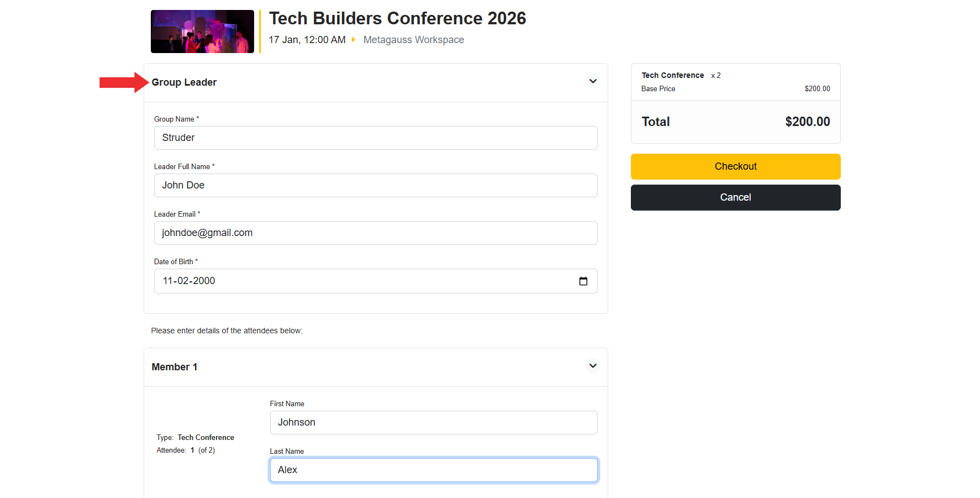Viewport: 980px width, 498px height.
Task: Click the small arrow icon beside event date
Action: pos(353,40)
